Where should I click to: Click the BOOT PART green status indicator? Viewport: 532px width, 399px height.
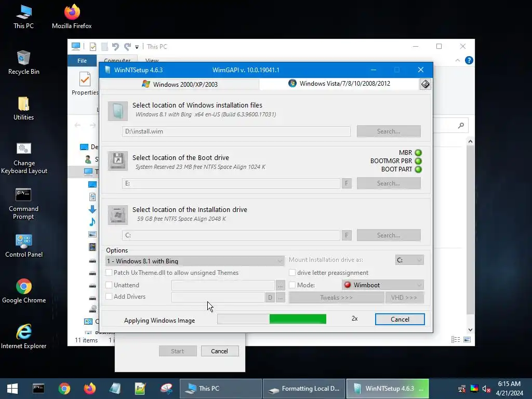point(418,169)
